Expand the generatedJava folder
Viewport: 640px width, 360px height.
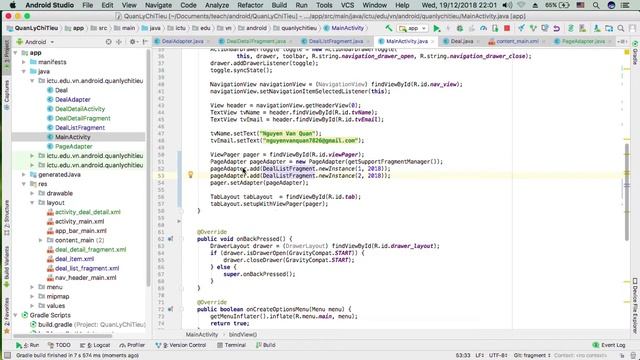pyautogui.click(x=24, y=175)
